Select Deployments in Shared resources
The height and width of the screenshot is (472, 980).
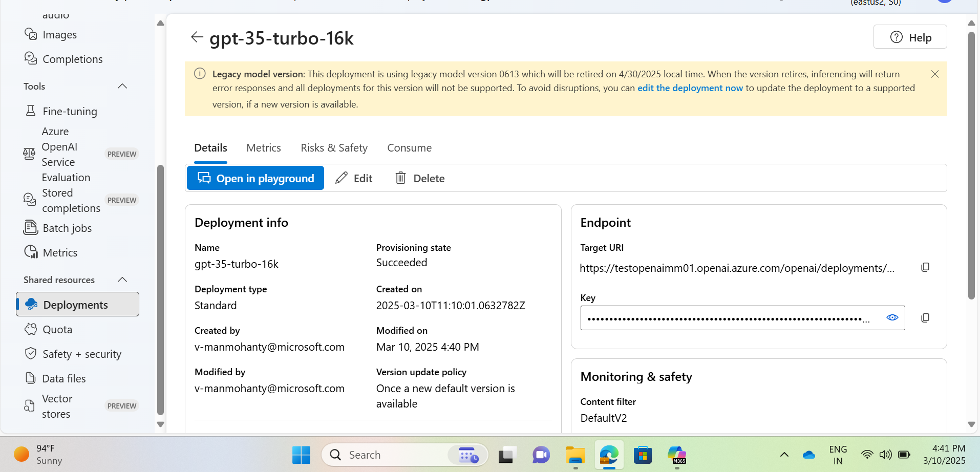pyautogui.click(x=78, y=305)
